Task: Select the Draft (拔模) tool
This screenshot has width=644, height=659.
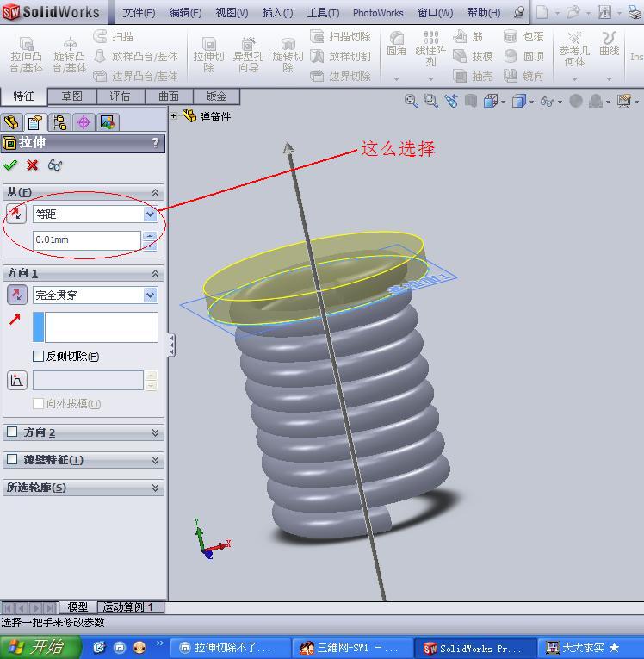Action: pos(473,56)
